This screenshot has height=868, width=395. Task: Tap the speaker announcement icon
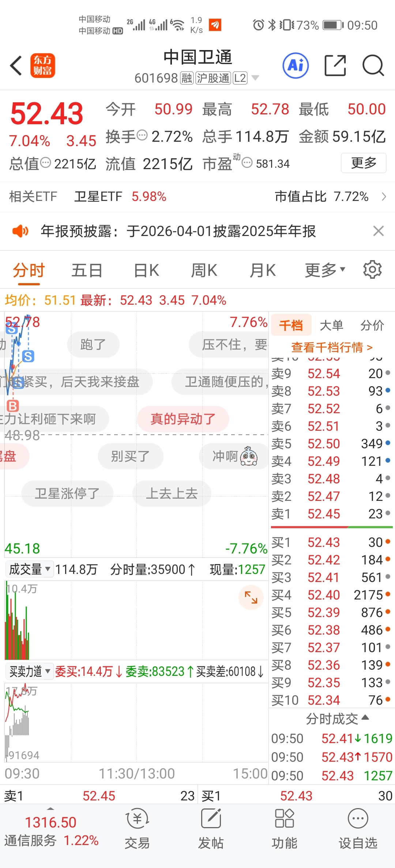pyautogui.click(x=20, y=231)
